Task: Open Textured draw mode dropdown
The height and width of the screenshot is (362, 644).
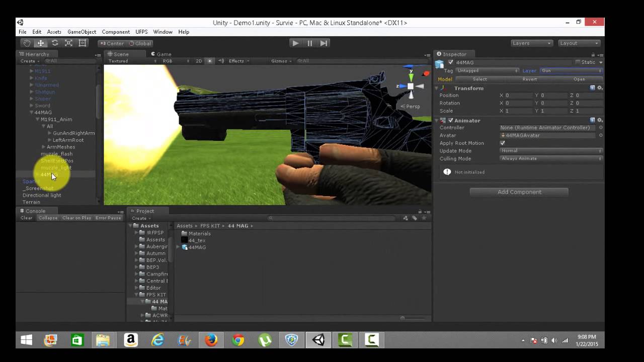Action: [132, 61]
